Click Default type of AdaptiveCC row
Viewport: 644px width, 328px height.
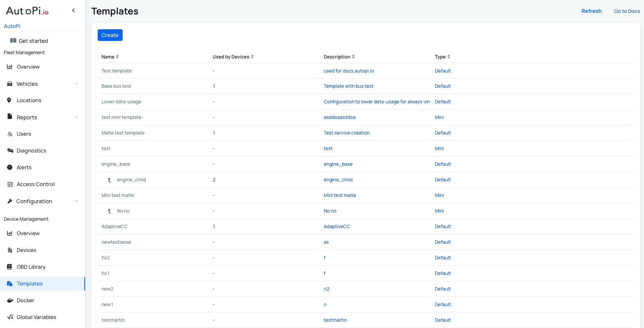coord(443,227)
